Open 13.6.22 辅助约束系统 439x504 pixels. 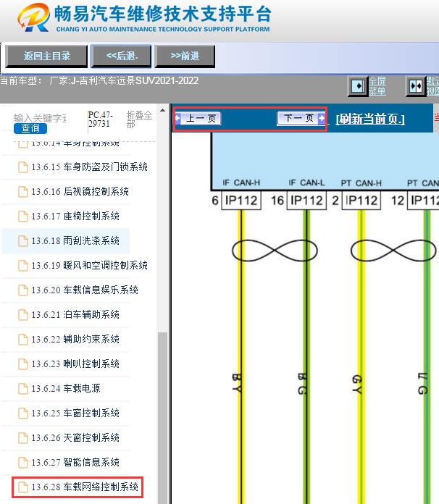click(75, 339)
